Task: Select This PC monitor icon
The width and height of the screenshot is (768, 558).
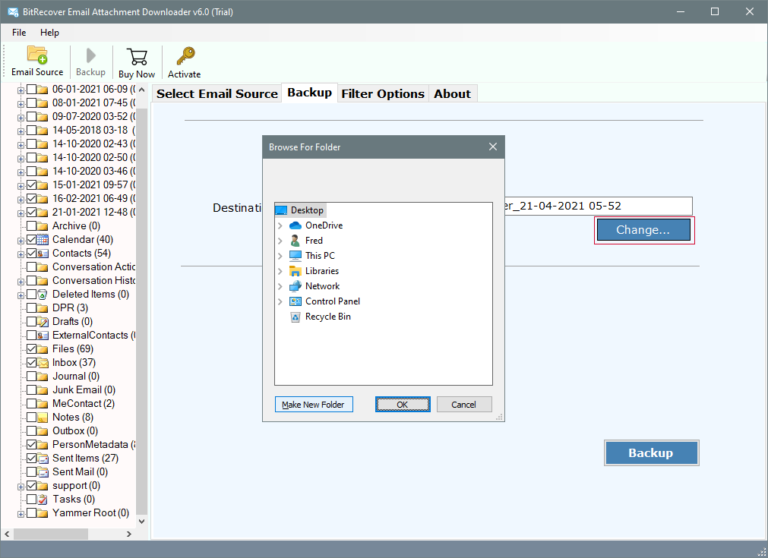Action: pyautogui.click(x=295, y=256)
